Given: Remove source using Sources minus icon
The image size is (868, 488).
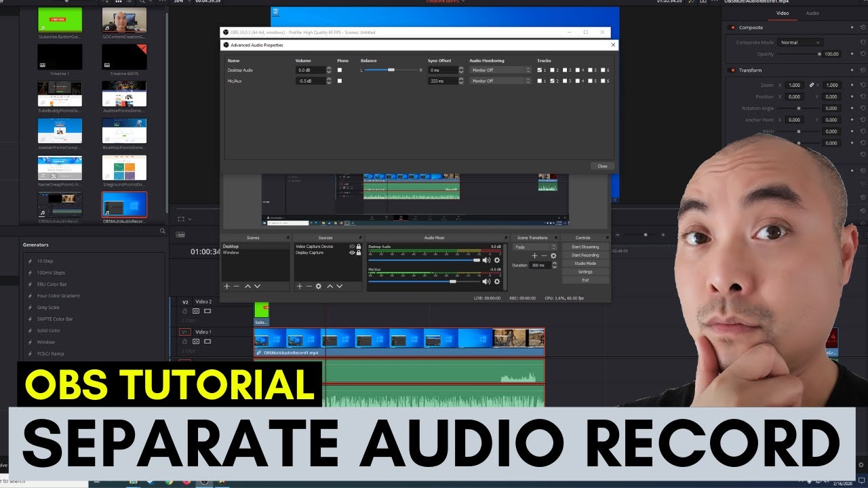Looking at the screenshot, I should coord(309,287).
